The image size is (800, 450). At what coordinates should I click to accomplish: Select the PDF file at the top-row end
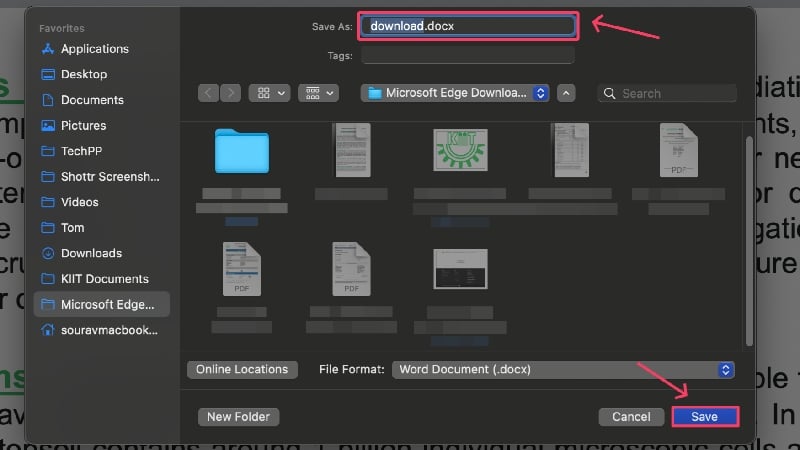coord(679,150)
